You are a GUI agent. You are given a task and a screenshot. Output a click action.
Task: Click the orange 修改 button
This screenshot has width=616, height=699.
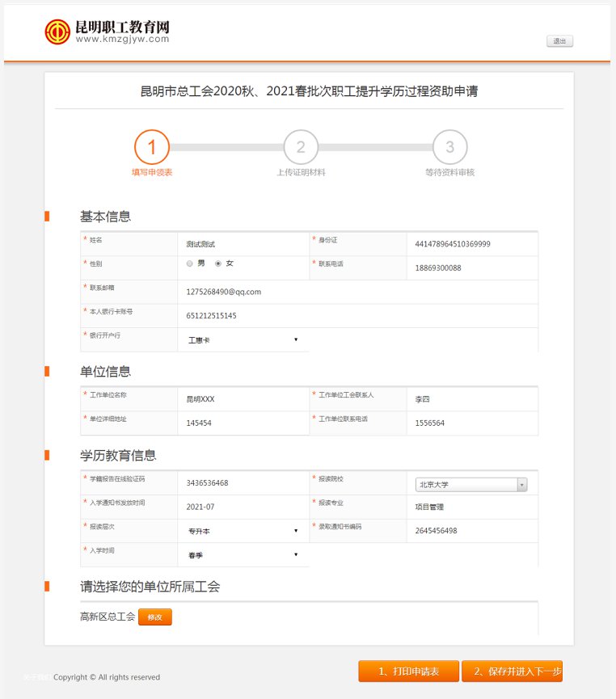click(x=155, y=617)
